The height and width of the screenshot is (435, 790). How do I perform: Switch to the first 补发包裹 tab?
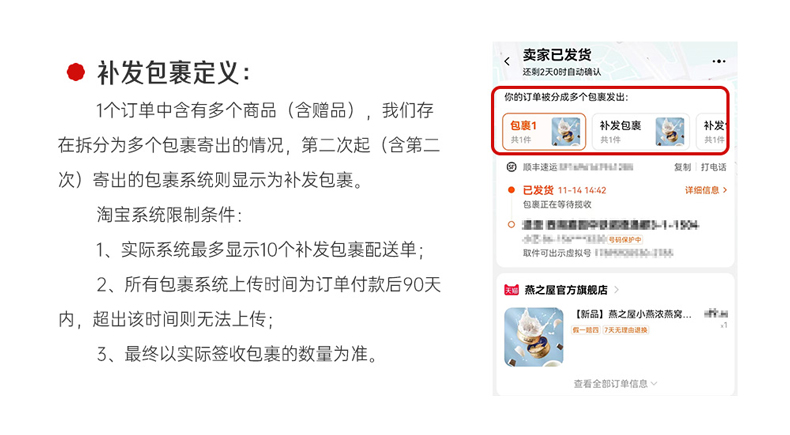(641, 132)
